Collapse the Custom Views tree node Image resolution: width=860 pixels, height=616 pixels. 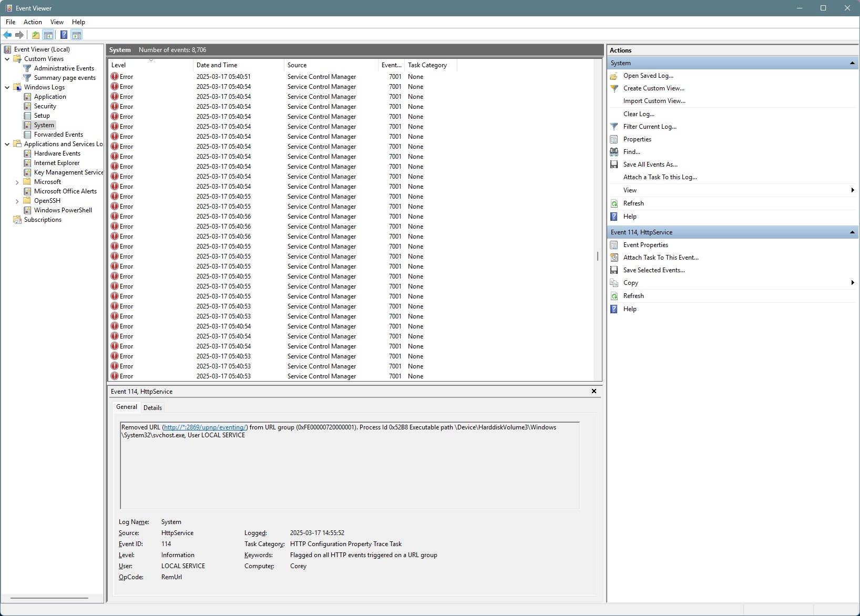point(7,59)
